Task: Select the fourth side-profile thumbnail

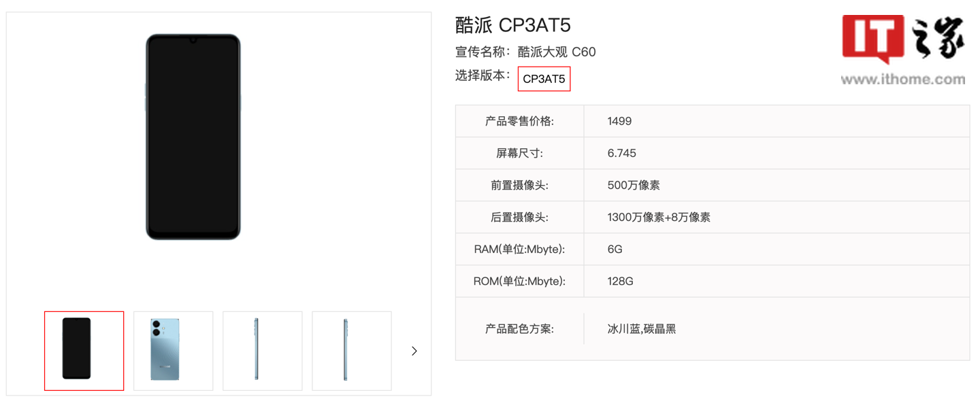Action: click(351, 351)
